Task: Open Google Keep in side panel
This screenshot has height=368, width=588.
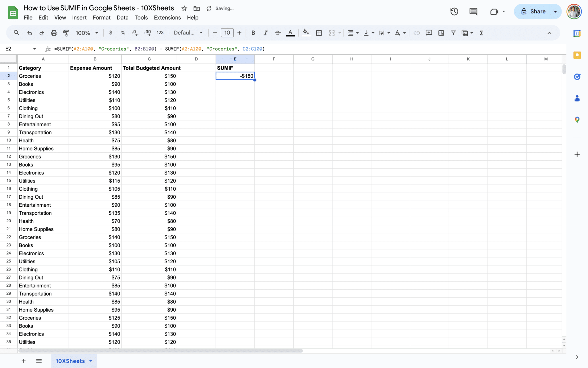Action: [x=577, y=55]
